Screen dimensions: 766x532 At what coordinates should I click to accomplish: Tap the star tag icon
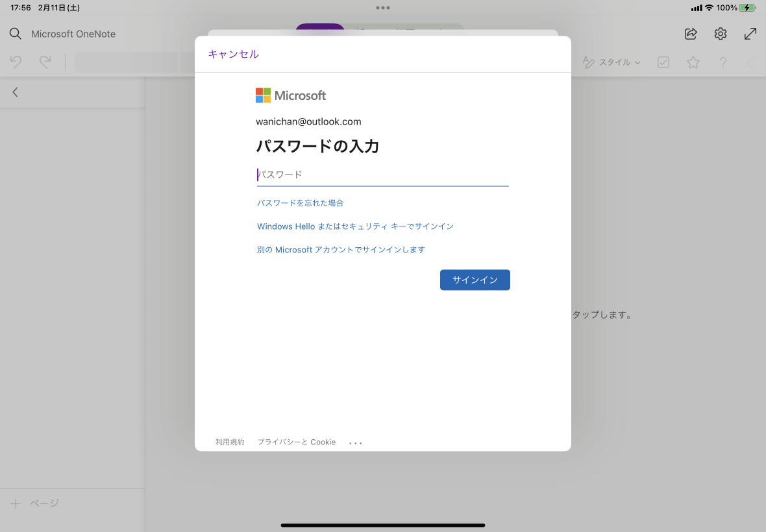(x=693, y=62)
